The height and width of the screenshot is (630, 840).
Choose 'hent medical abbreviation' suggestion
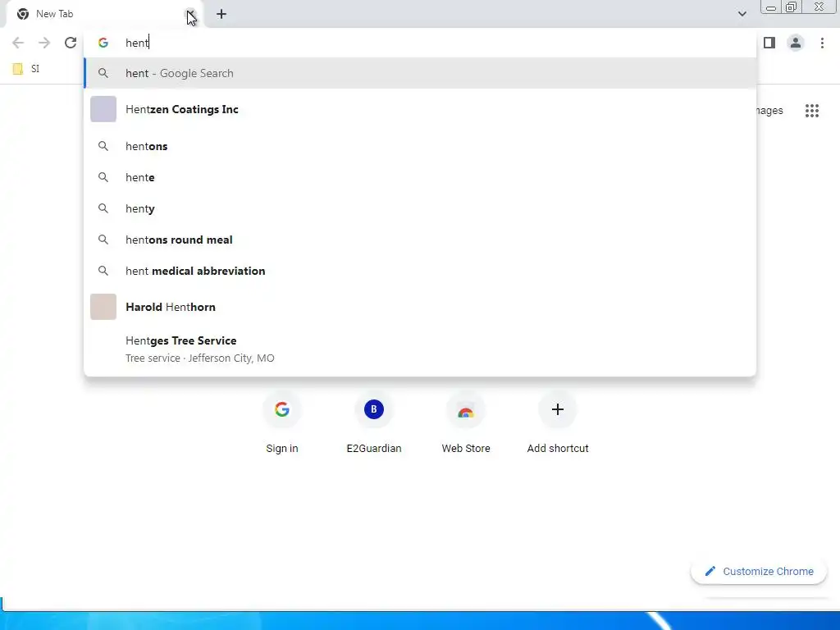point(420,271)
